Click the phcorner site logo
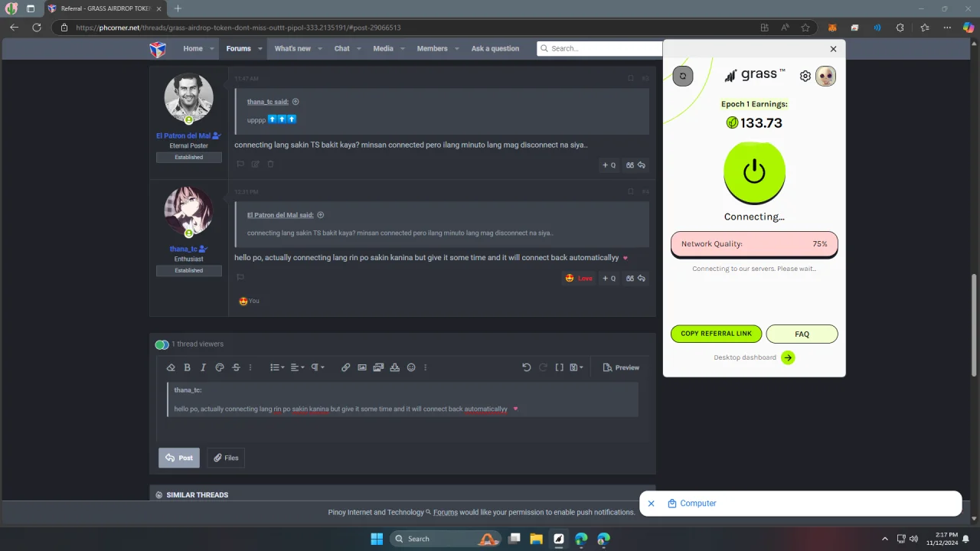Image resolution: width=980 pixels, height=551 pixels. [x=158, y=49]
